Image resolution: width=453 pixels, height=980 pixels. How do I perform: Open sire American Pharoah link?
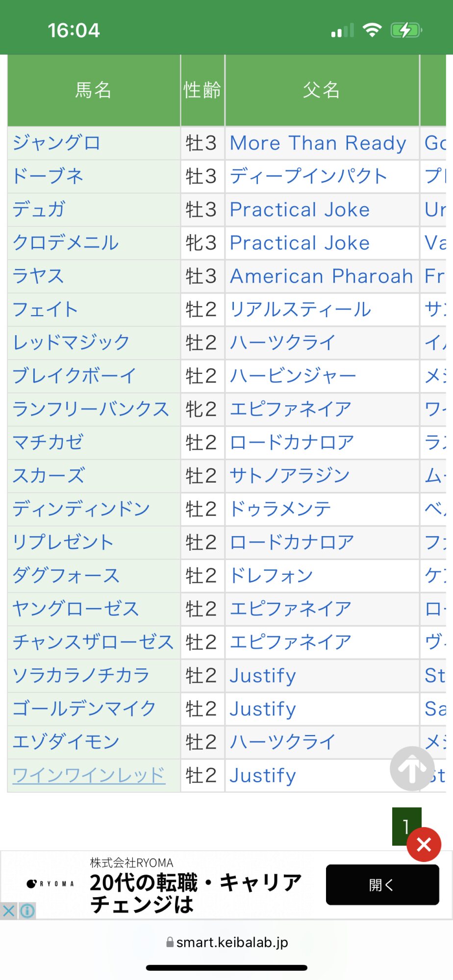coord(322,276)
